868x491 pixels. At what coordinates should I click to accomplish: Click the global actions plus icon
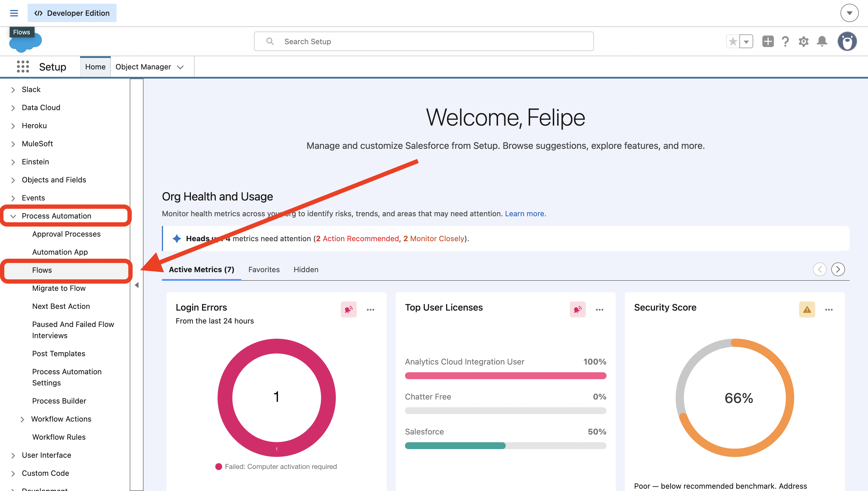(x=768, y=41)
